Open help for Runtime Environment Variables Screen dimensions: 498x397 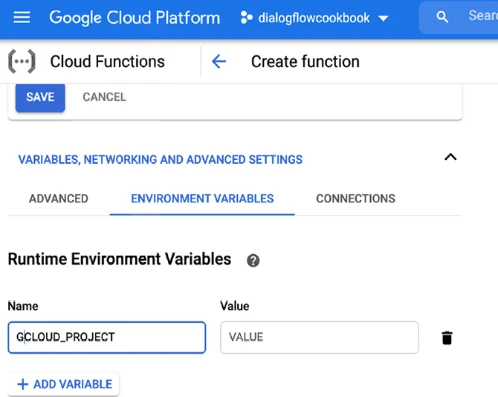click(253, 260)
